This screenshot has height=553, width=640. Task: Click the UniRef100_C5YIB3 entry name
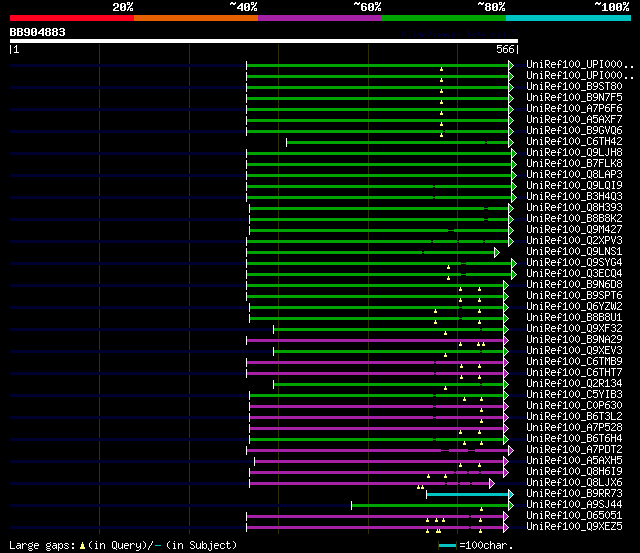coord(574,395)
